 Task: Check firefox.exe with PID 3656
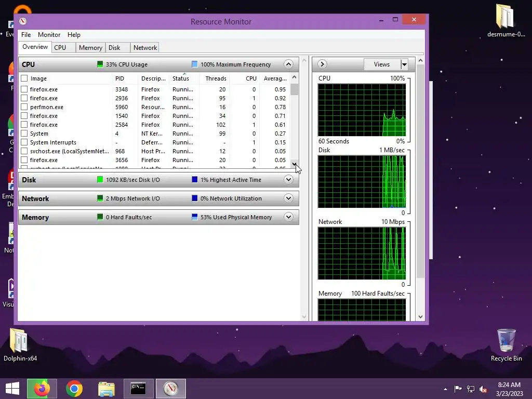(24, 160)
